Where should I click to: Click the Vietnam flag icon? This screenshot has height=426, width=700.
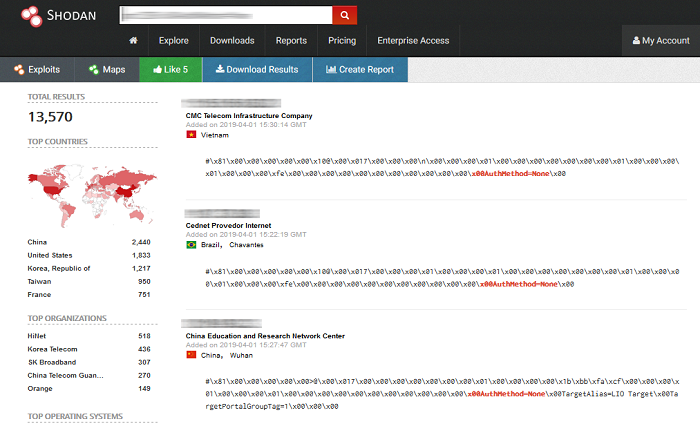pyautogui.click(x=191, y=134)
